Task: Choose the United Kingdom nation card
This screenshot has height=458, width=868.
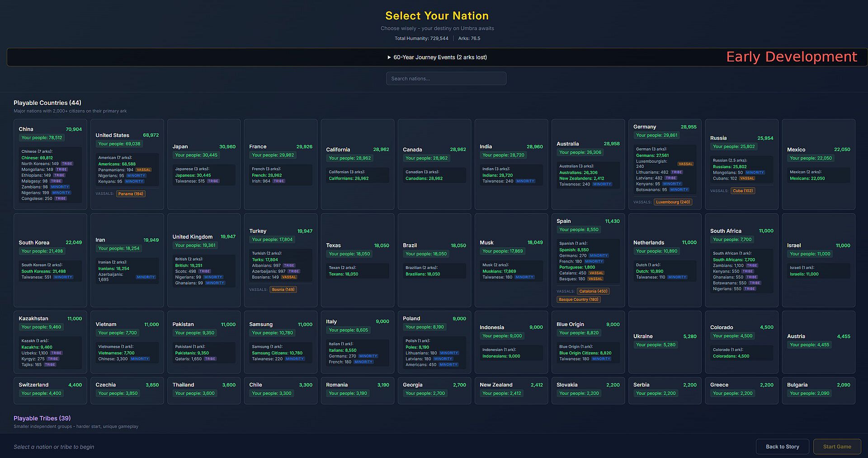Action: (204, 260)
